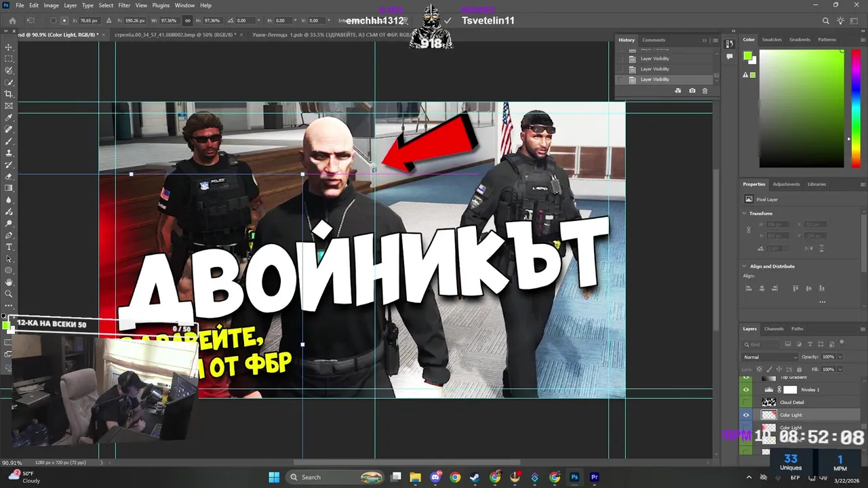
Task: Select the Eraser tool
Action: pos(9,176)
